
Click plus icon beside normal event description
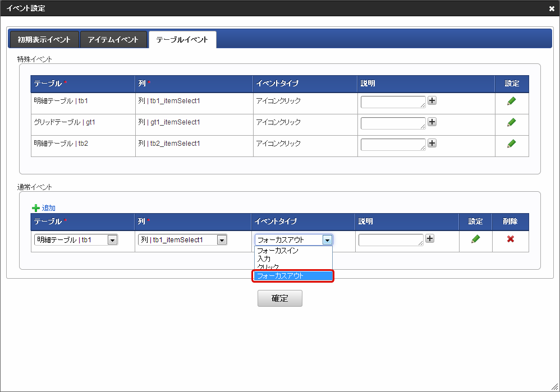[430, 238]
